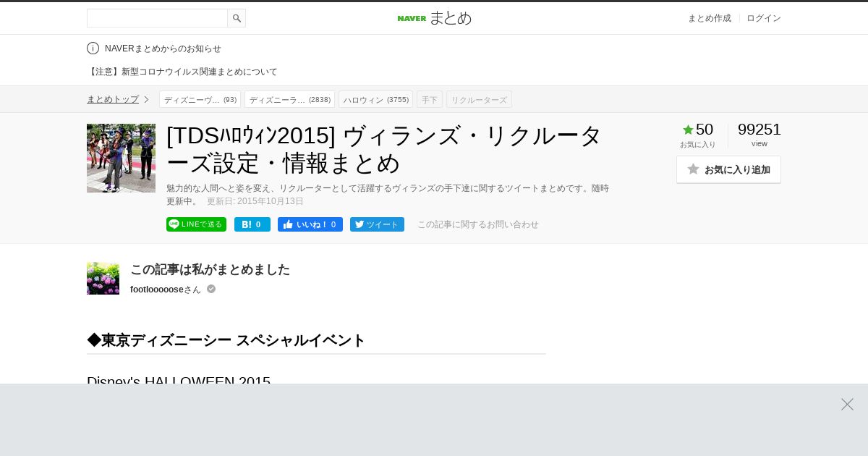Click the article title heading

pos(385,149)
